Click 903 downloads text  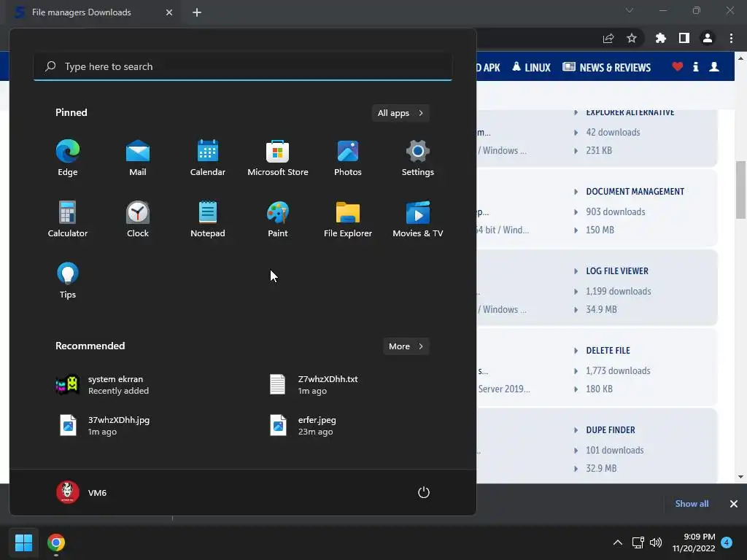pos(616,212)
